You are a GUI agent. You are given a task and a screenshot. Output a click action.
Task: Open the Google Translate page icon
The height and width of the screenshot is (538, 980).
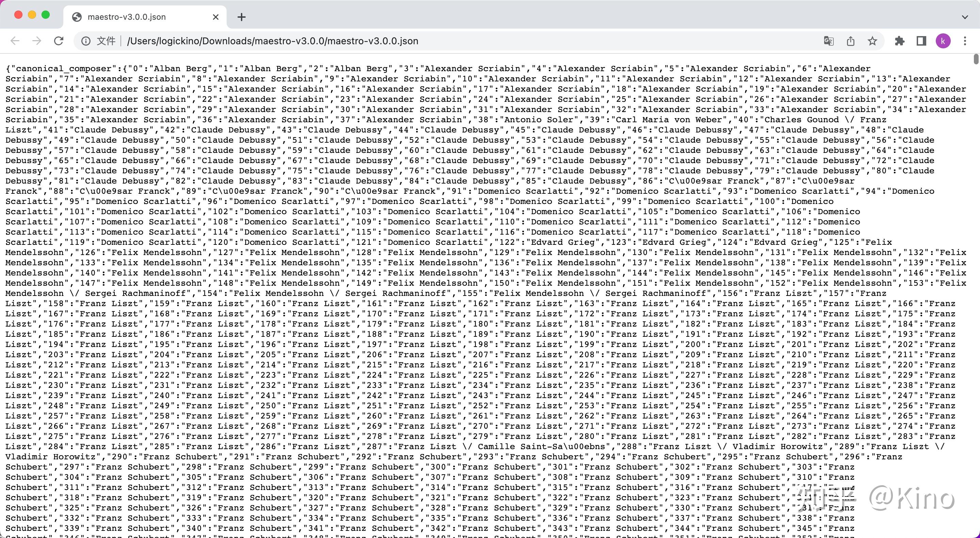pyautogui.click(x=829, y=41)
